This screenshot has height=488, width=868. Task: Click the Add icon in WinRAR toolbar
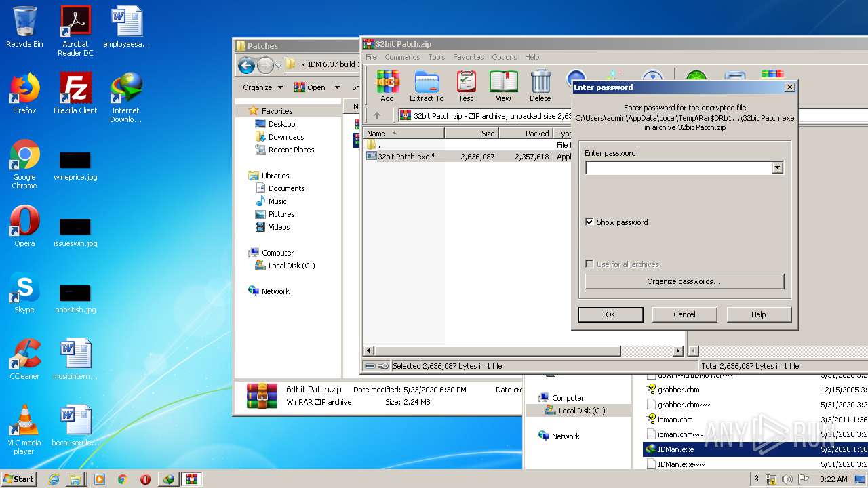point(387,85)
